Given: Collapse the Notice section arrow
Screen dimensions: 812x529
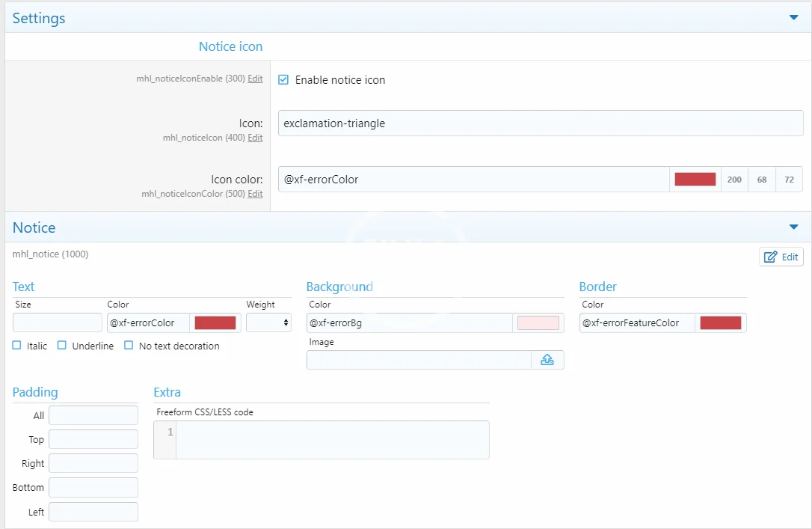Looking at the screenshot, I should 793,227.
